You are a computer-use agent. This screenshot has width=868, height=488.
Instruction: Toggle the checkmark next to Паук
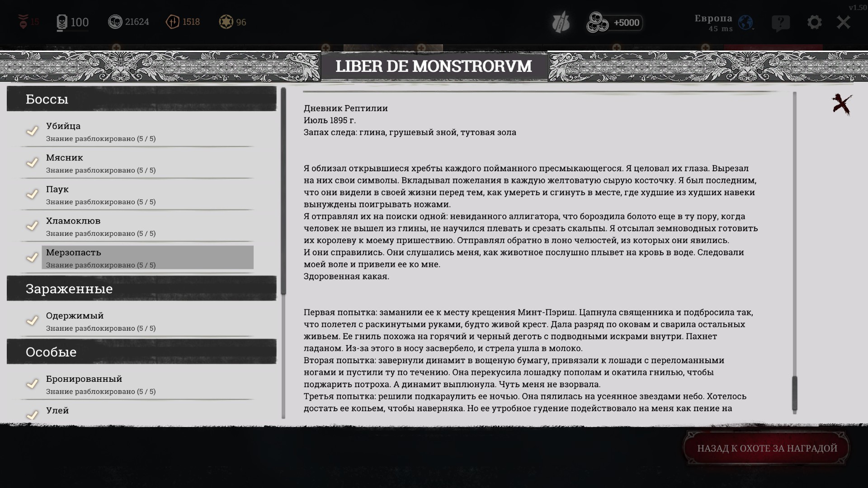(x=32, y=194)
